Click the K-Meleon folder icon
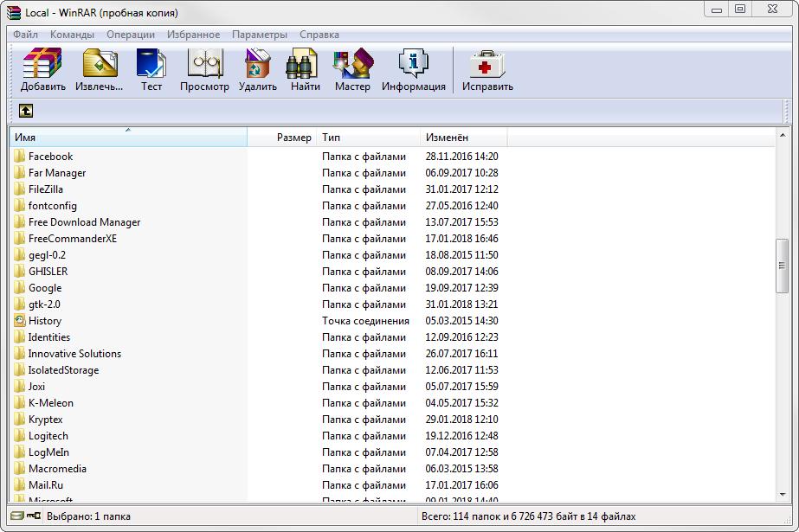This screenshot has height=532, width=799. point(19,403)
